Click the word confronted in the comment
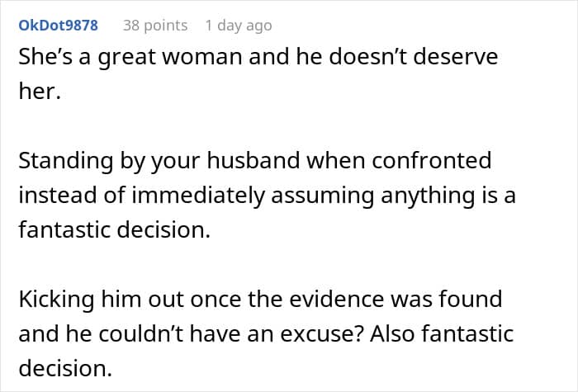Viewport: 578px width, 392px height. coord(431,161)
